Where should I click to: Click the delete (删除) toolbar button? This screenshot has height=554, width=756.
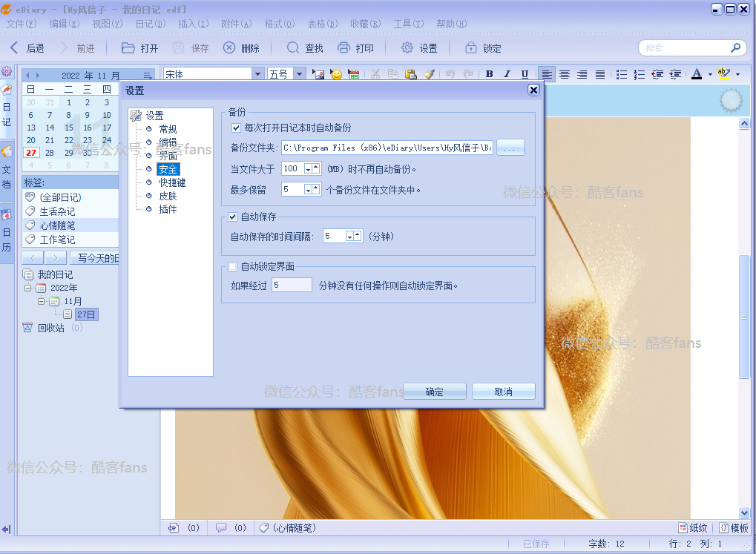point(242,48)
